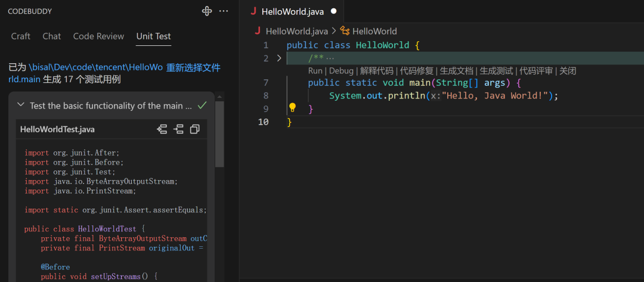The width and height of the screenshot is (644, 282).
Task: Click the 'CODEBUDDY' panel title
Action: (x=30, y=11)
